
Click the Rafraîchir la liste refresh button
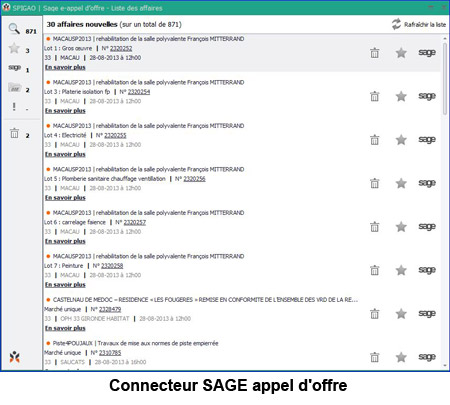pyautogui.click(x=419, y=24)
